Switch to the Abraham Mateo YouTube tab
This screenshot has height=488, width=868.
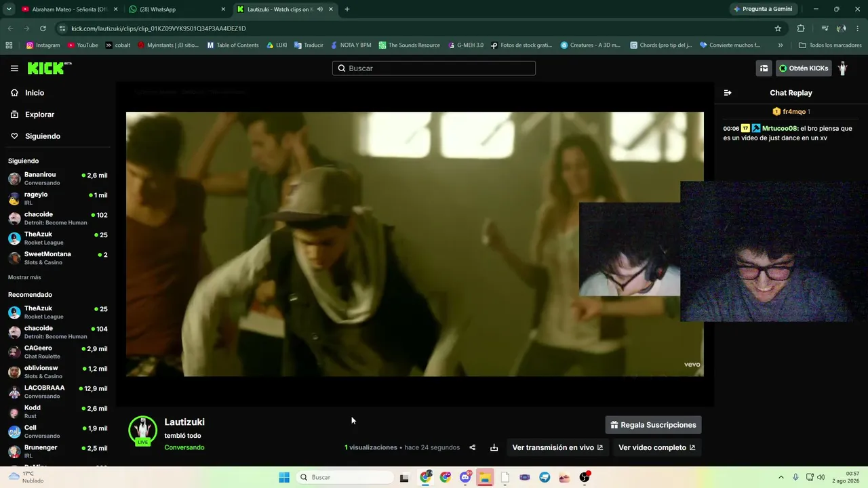click(68, 9)
